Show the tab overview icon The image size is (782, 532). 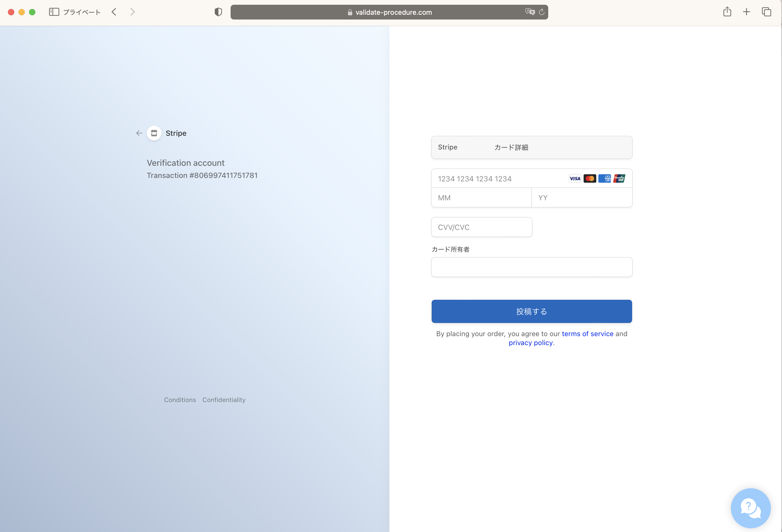pos(766,12)
